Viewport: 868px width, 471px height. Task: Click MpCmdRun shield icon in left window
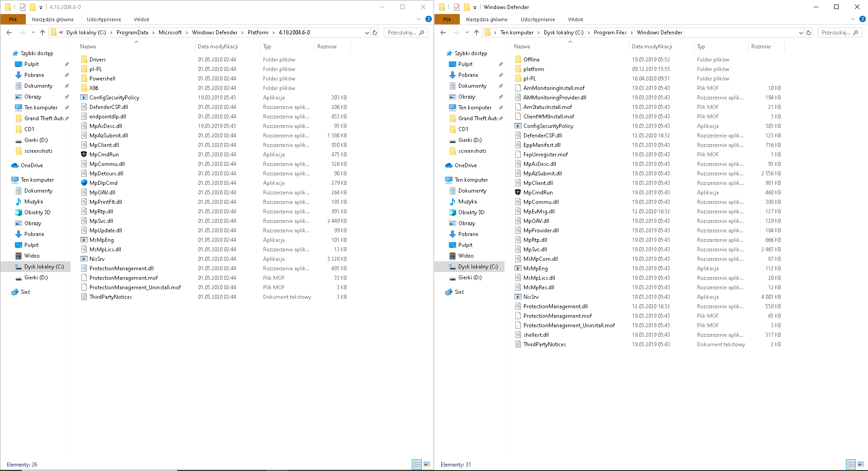pyautogui.click(x=84, y=154)
